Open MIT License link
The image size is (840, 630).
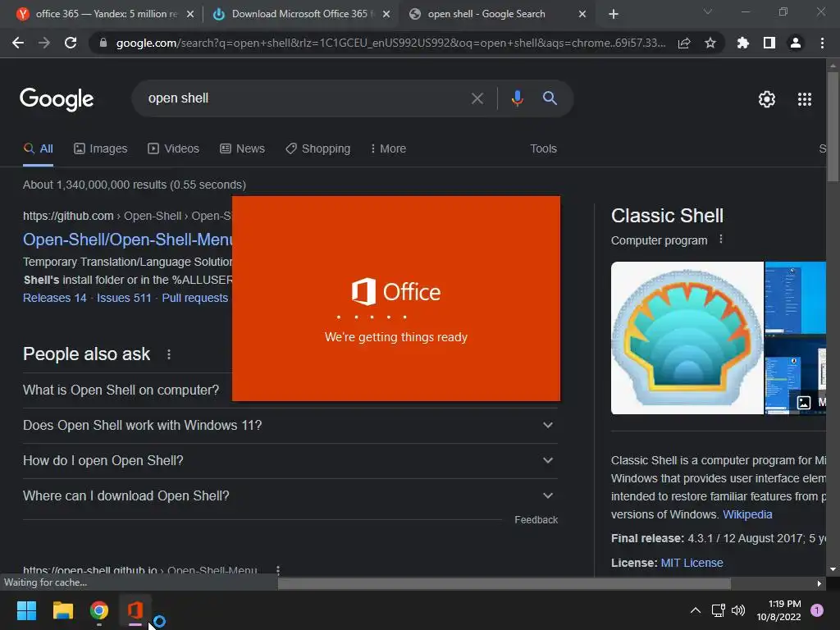coord(692,563)
